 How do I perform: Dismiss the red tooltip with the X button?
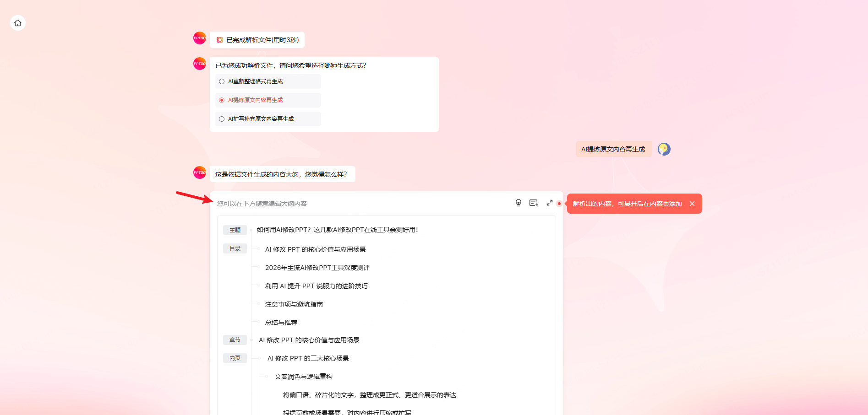tap(692, 204)
